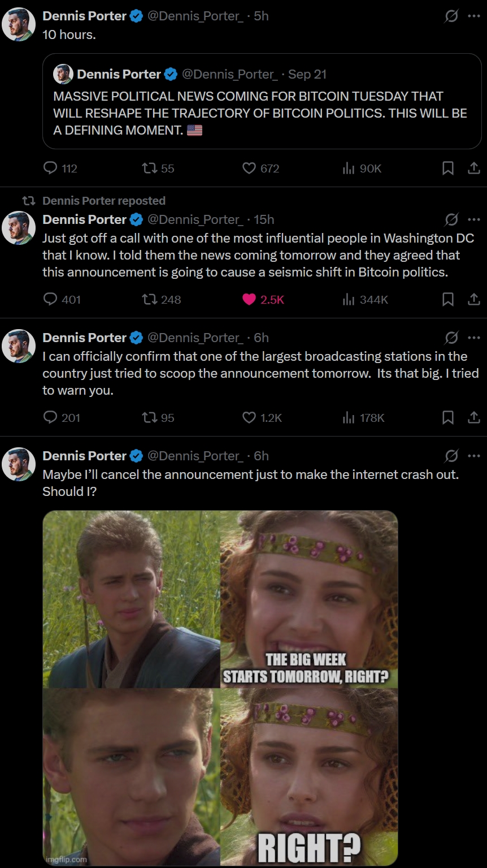
Task: Bookmark the "10 hours." post
Action: [447, 169]
